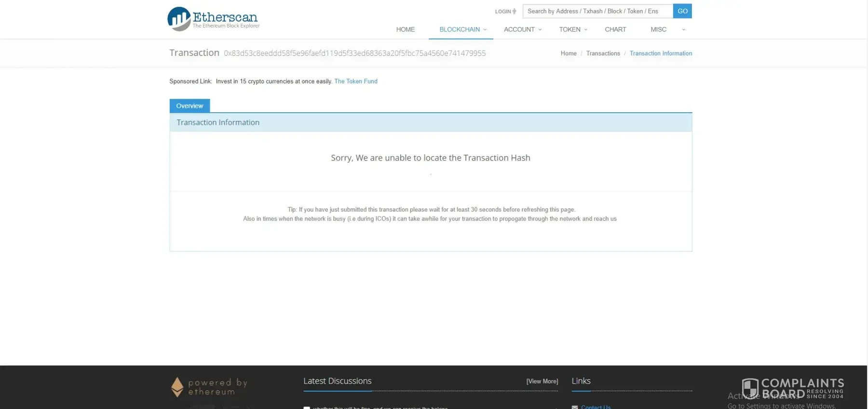Click the chevron next to Misc
This screenshot has width=868, height=409.
[x=683, y=29]
